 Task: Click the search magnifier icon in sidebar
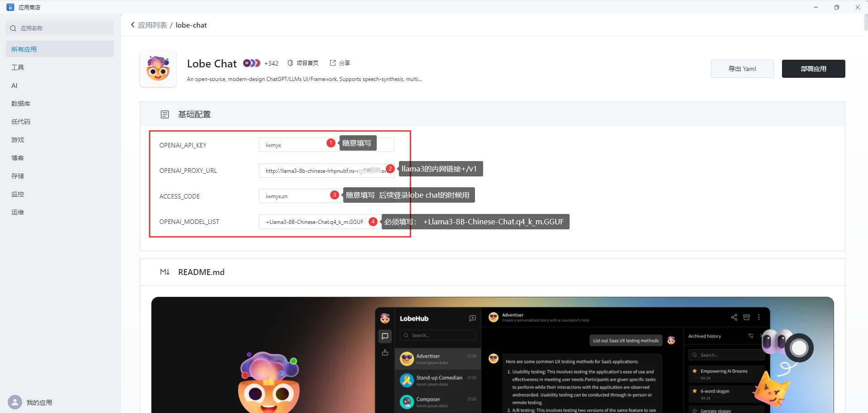pos(13,28)
